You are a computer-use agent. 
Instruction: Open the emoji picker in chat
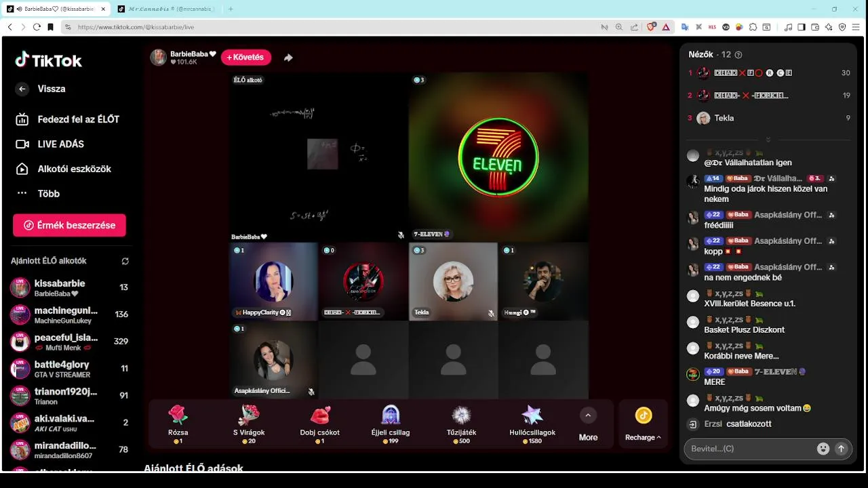pyautogui.click(x=823, y=449)
